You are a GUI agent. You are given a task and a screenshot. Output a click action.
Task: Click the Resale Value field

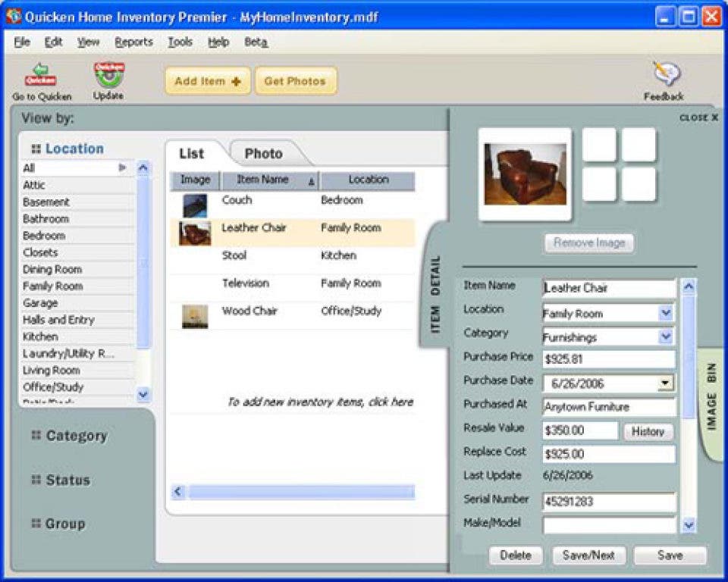coord(580,430)
